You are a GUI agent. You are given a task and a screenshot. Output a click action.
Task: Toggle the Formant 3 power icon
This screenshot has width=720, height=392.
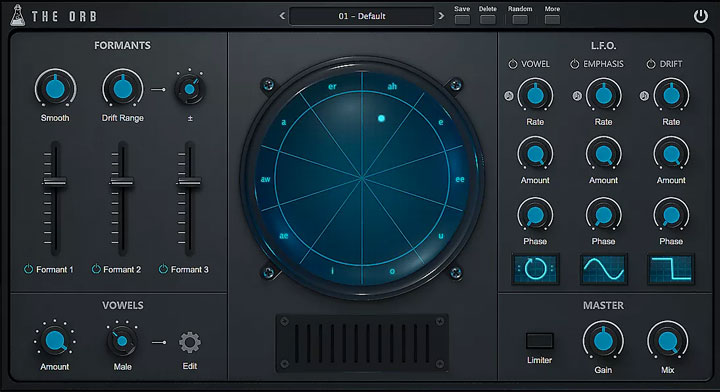[x=163, y=269]
